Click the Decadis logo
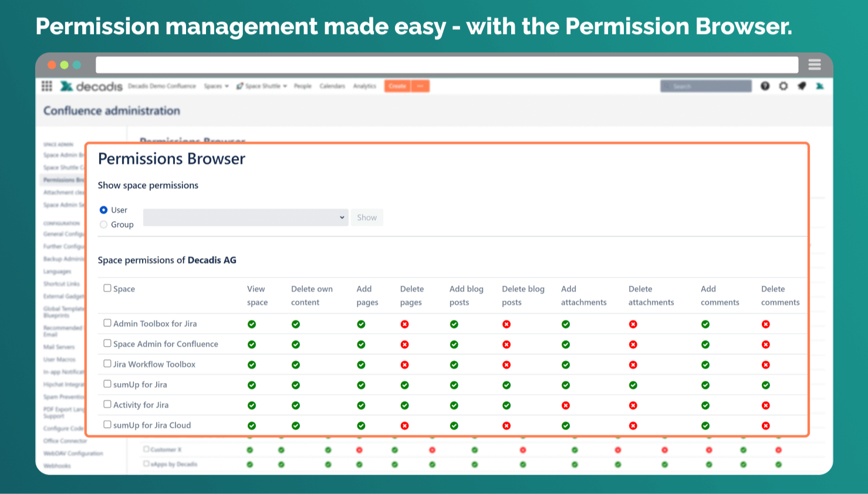This screenshot has height=494, width=868. pyautogui.click(x=92, y=86)
